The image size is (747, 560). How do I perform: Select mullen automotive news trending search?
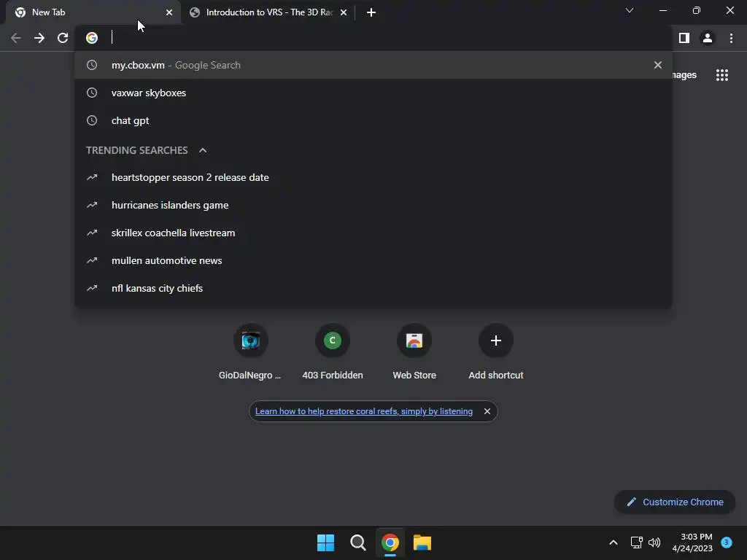coord(373,260)
